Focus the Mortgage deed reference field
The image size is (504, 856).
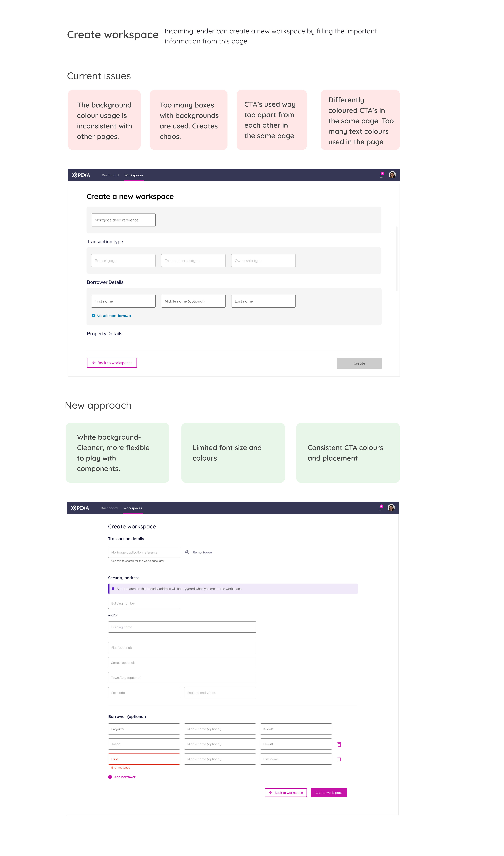123,220
